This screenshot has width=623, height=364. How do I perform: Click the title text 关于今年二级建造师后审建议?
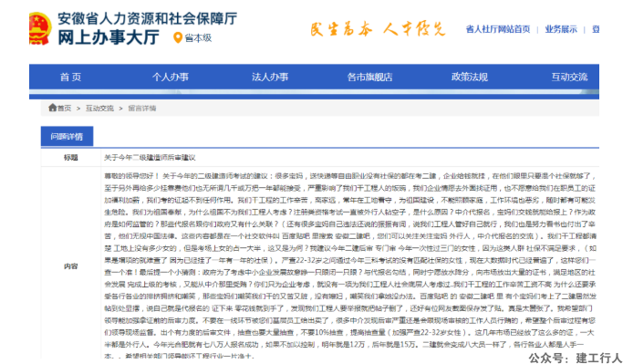point(150,158)
